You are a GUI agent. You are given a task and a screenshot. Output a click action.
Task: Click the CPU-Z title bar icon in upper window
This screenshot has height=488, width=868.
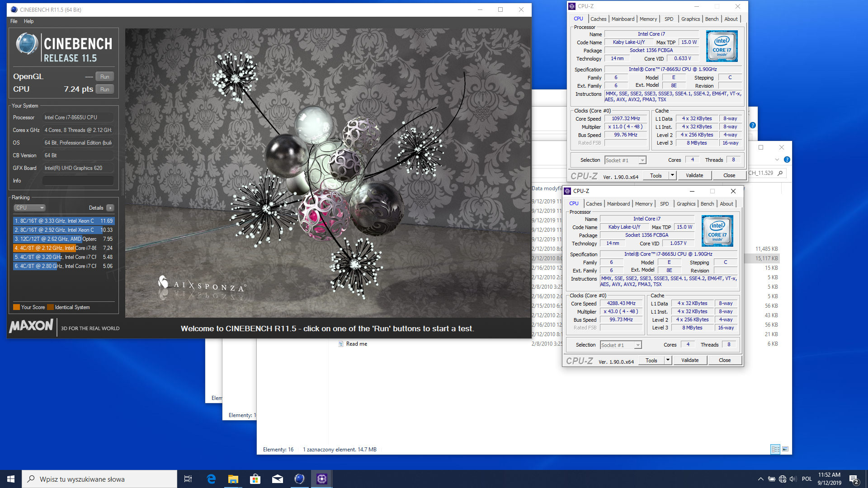[572, 6]
